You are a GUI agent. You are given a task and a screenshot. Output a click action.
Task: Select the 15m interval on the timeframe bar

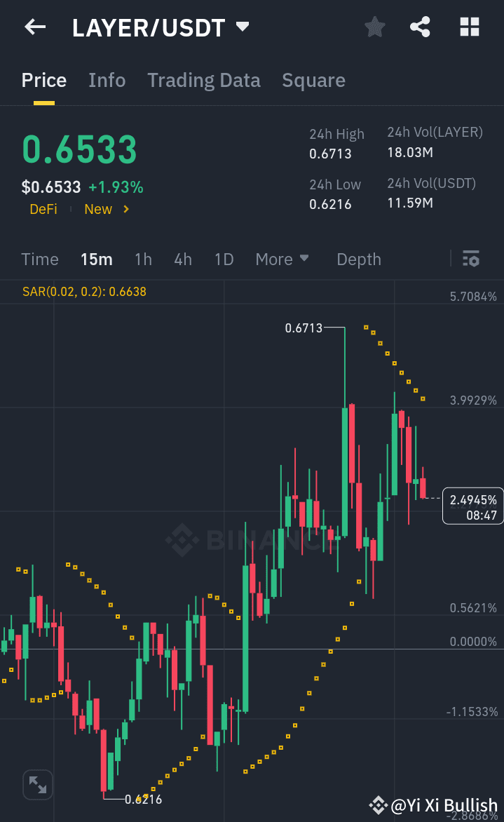(x=96, y=259)
